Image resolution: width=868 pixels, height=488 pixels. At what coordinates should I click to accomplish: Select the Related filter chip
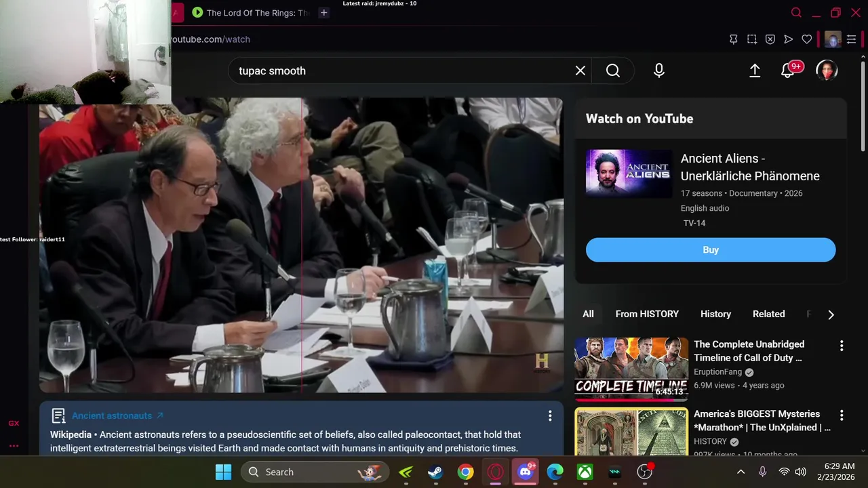768,314
